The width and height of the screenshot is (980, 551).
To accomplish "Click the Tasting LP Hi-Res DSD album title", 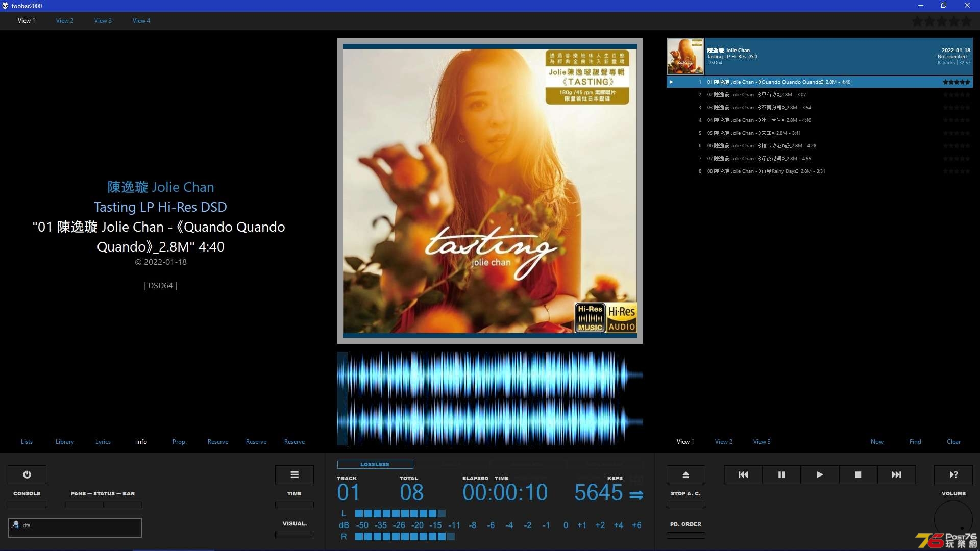I will tap(160, 207).
